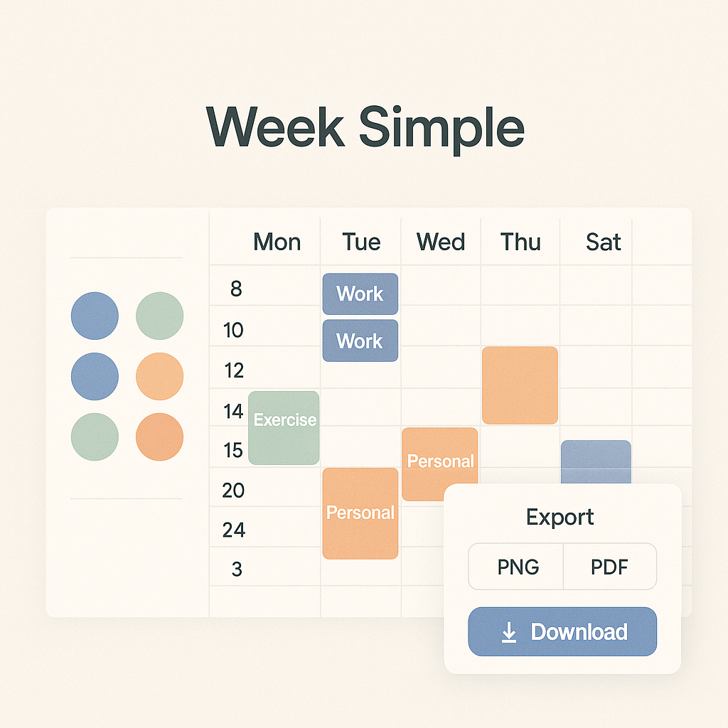Viewport: 728px width, 728px height.
Task: Select the darker orange color circle
Action: coord(160,437)
